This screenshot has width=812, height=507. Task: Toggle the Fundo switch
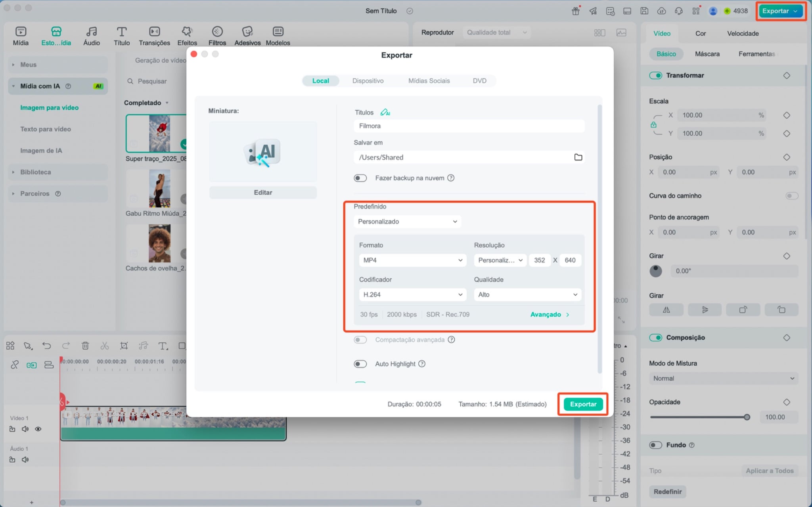[656, 445]
